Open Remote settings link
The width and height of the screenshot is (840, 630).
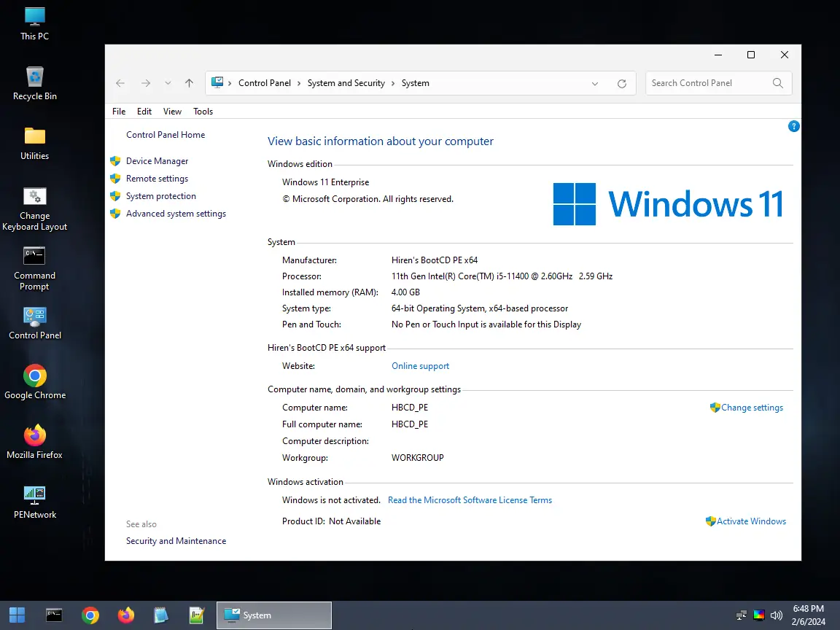click(157, 179)
